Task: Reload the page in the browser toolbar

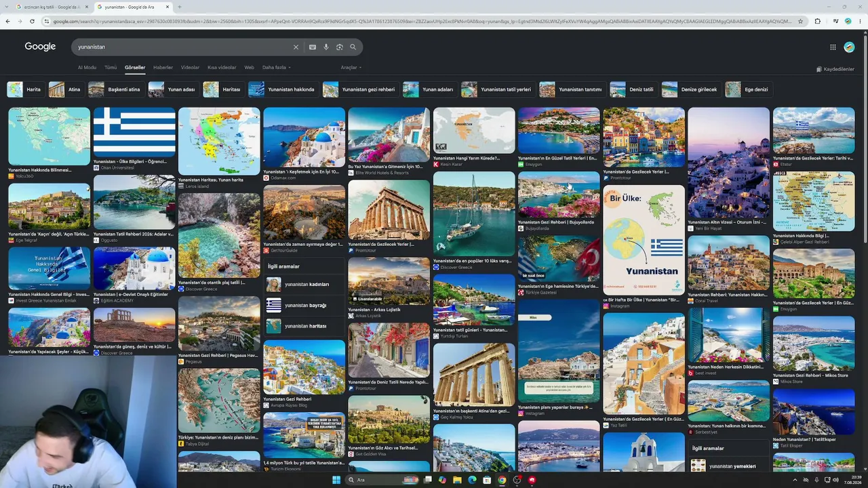Action: click(33, 21)
